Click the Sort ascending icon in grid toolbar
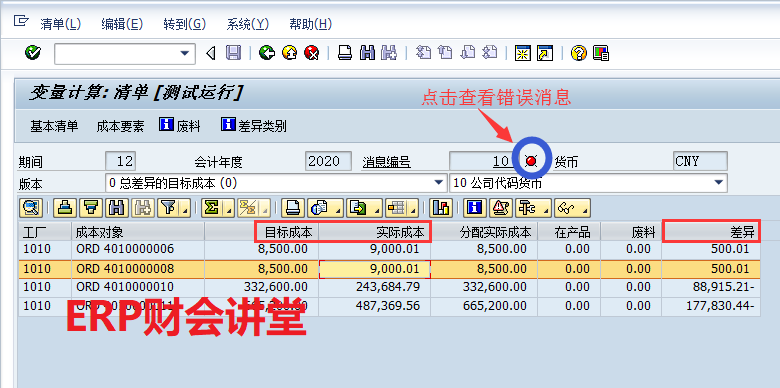The height and width of the screenshot is (388, 780). tap(65, 208)
